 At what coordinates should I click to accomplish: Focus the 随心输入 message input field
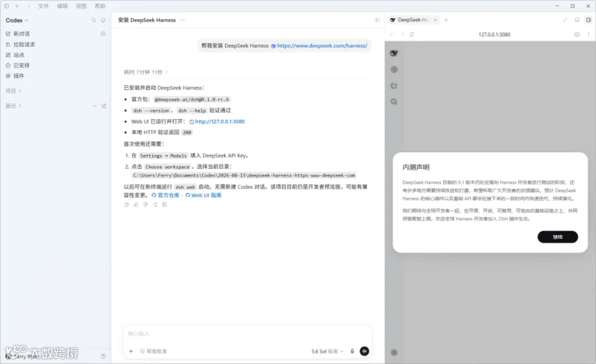pyautogui.click(x=247, y=334)
